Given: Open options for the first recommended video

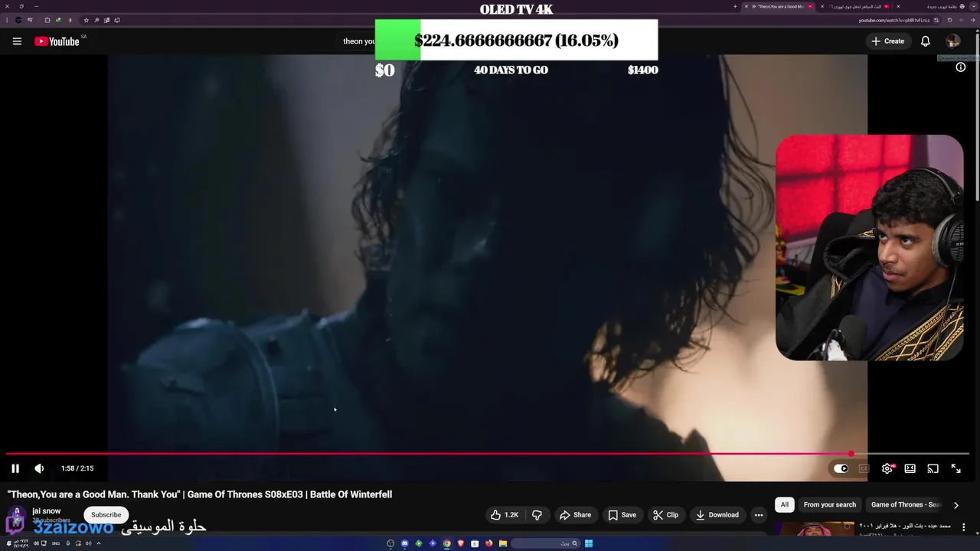Looking at the screenshot, I should click(x=963, y=527).
